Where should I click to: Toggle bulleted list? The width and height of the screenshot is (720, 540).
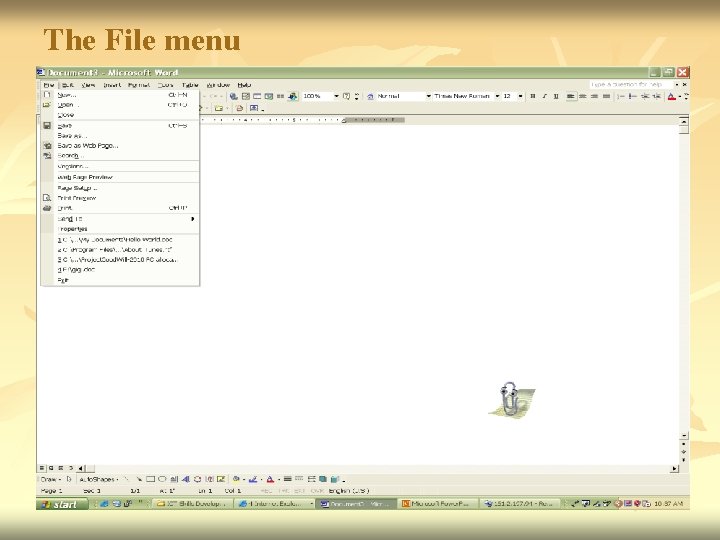(633, 96)
